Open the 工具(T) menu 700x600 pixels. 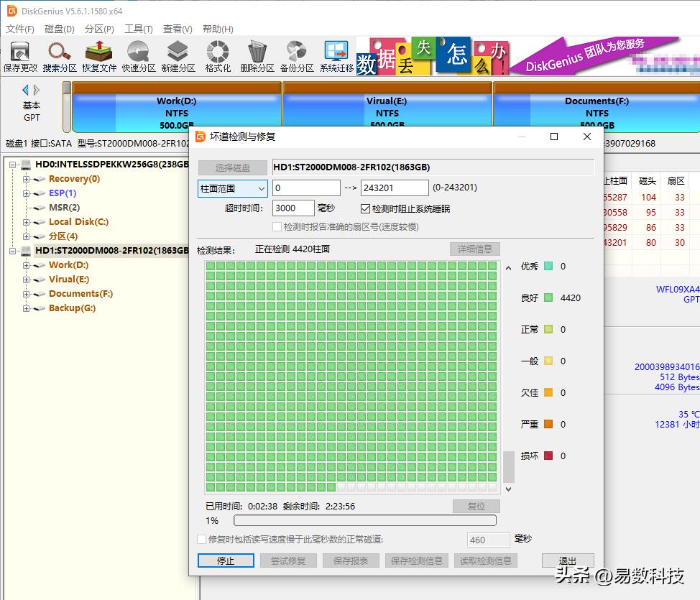[138, 29]
